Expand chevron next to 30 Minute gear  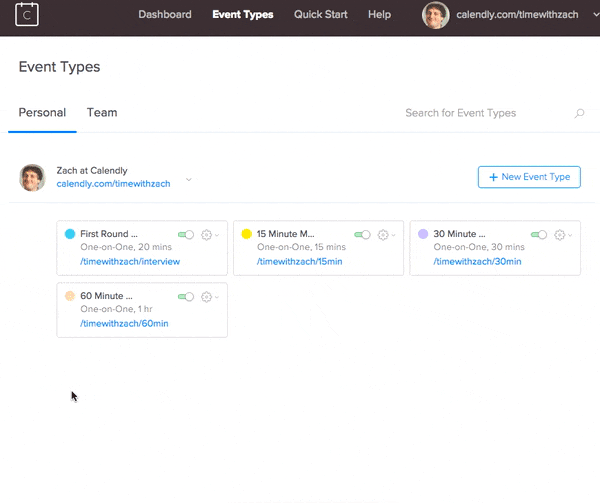570,235
